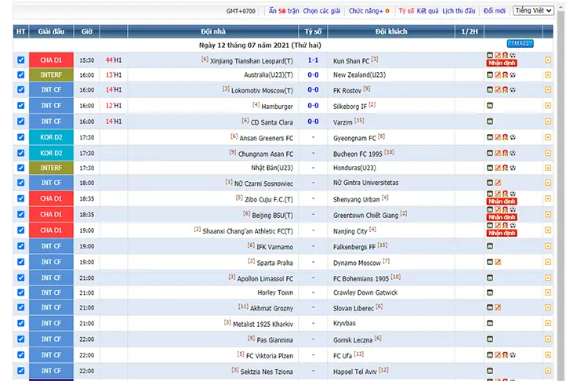The image size is (588, 381).
Task: Open analysis icon for Sektzia Nes Tziona match
Action: coord(490,371)
